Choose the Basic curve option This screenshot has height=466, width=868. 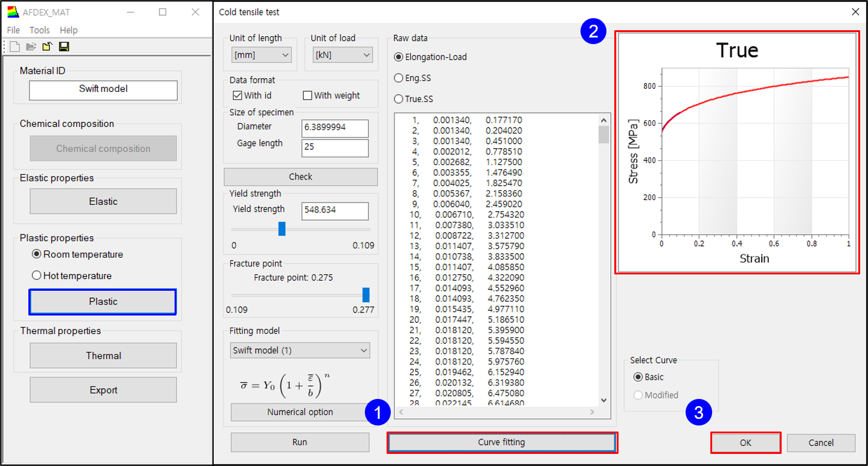649,377
